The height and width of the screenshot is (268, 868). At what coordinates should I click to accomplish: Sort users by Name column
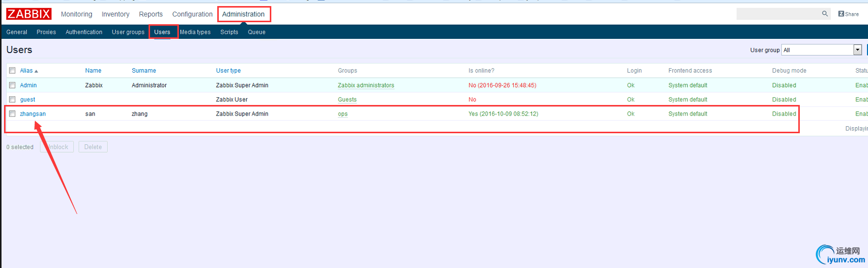coord(93,71)
